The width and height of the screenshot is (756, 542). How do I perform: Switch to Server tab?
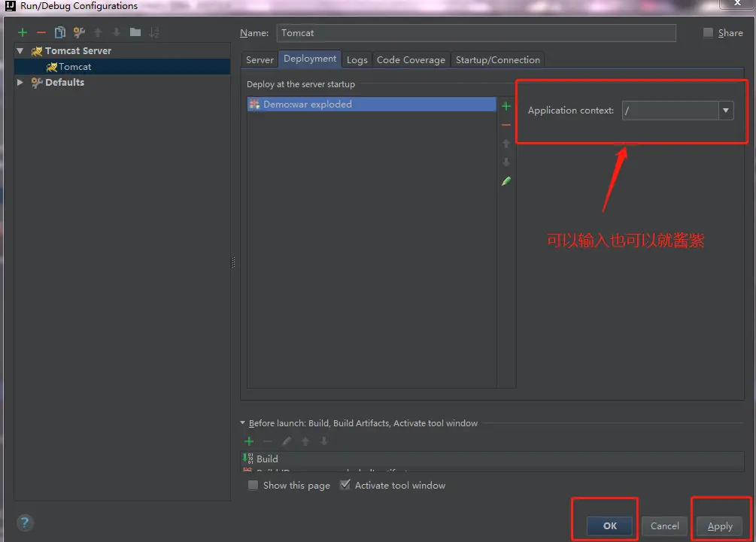tap(260, 59)
